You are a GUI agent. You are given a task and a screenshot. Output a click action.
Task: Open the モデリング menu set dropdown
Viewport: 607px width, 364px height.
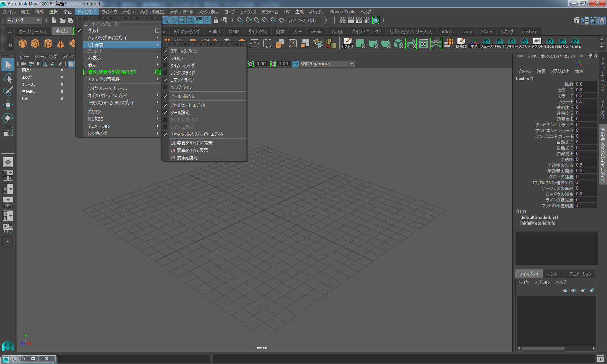pyautogui.click(x=24, y=20)
